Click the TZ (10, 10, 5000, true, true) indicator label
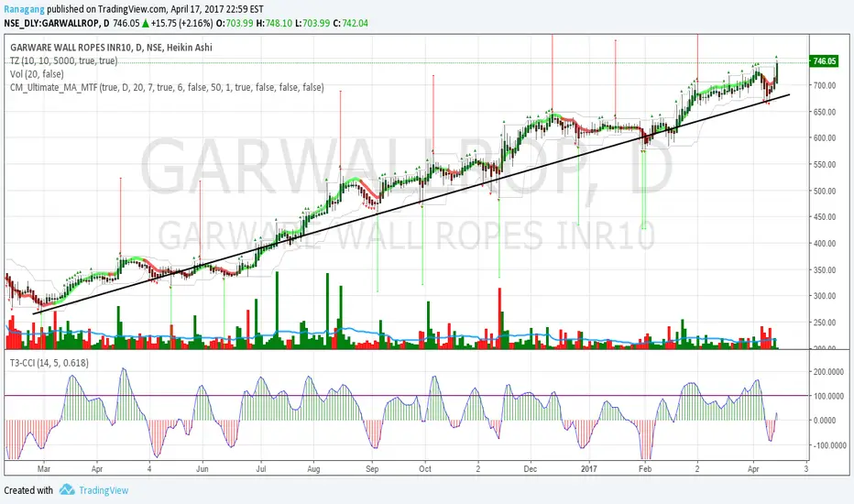This screenshot has width=854, height=504. click(63, 60)
